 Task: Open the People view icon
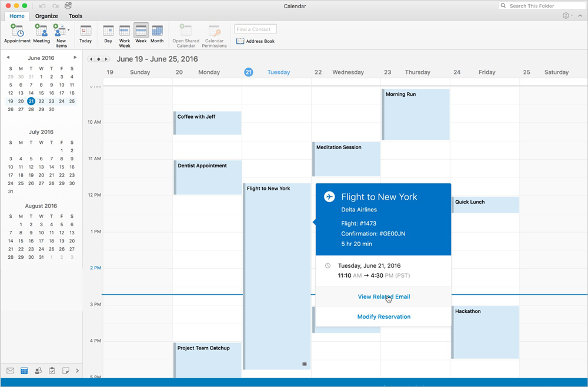pos(38,371)
